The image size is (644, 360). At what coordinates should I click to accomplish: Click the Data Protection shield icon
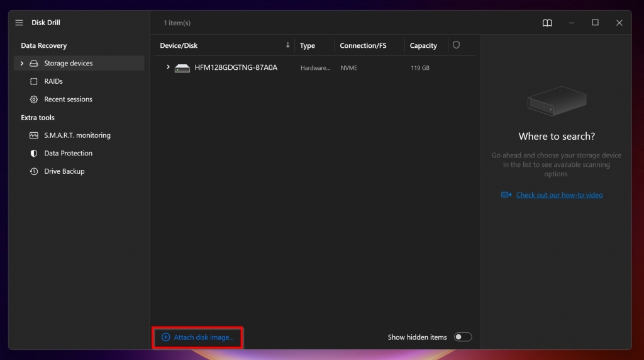pyautogui.click(x=34, y=154)
